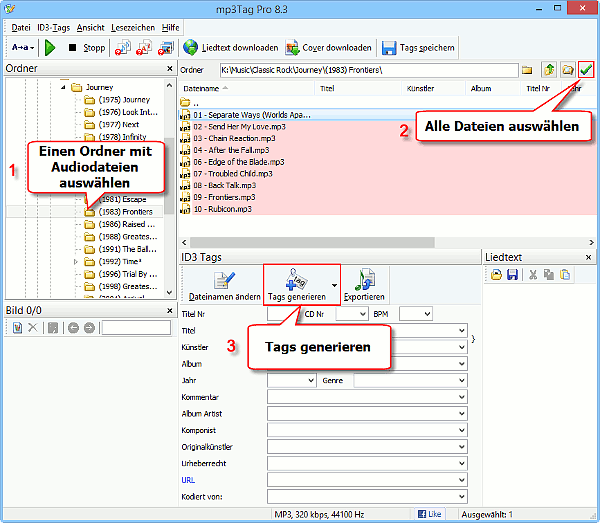Click the open-folder icon beside the up arrow
Screen dimensions: 600x523
click(x=567, y=70)
